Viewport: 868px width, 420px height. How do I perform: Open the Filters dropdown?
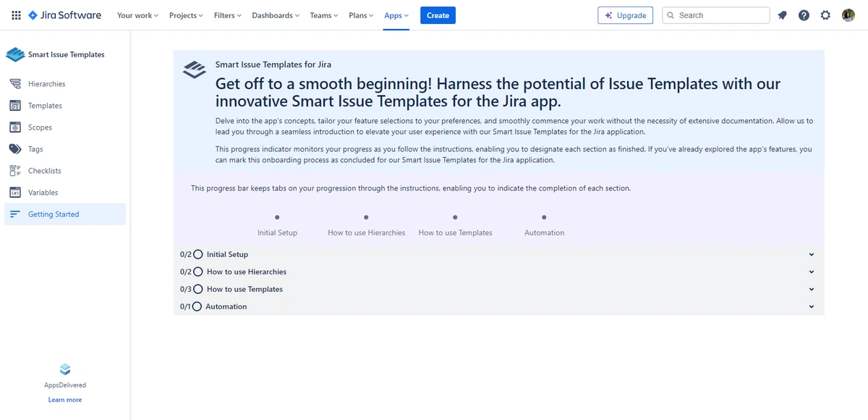227,15
